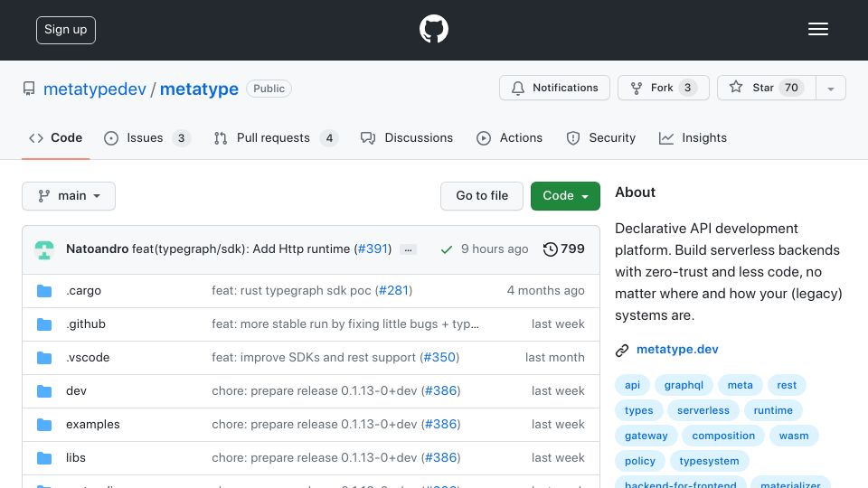Select the gateway topic tag
868x488 pixels.
click(x=646, y=436)
